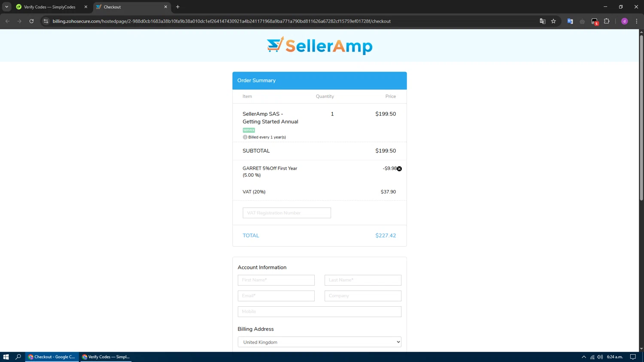
Task: Open Windows taskbar search
Action: [18, 357]
